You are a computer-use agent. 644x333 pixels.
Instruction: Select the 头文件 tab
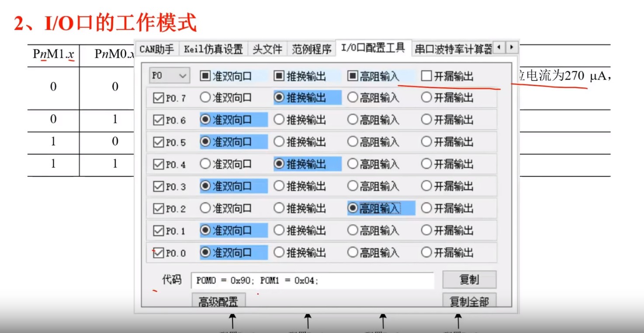click(x=267, y=49)
